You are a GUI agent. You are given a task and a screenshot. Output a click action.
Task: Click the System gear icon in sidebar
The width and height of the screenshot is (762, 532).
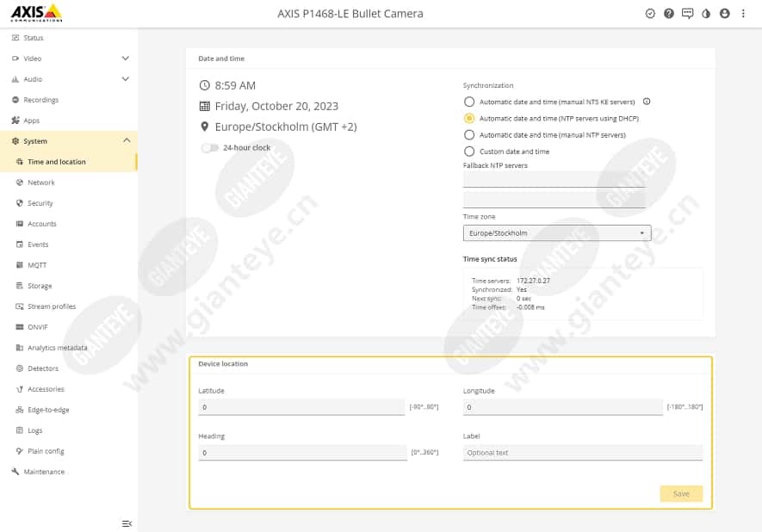(15, 141)
